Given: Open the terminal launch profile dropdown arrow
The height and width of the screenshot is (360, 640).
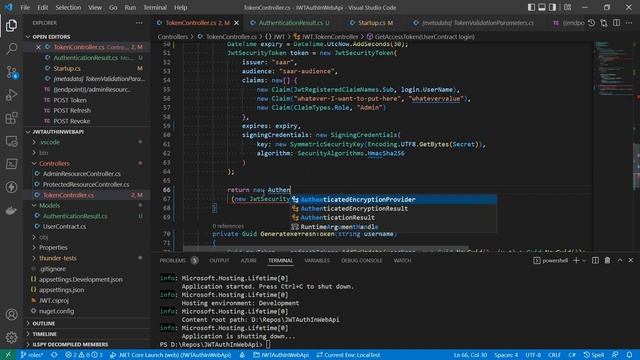Looking at the screenshot, I should [x=584, y=260].
